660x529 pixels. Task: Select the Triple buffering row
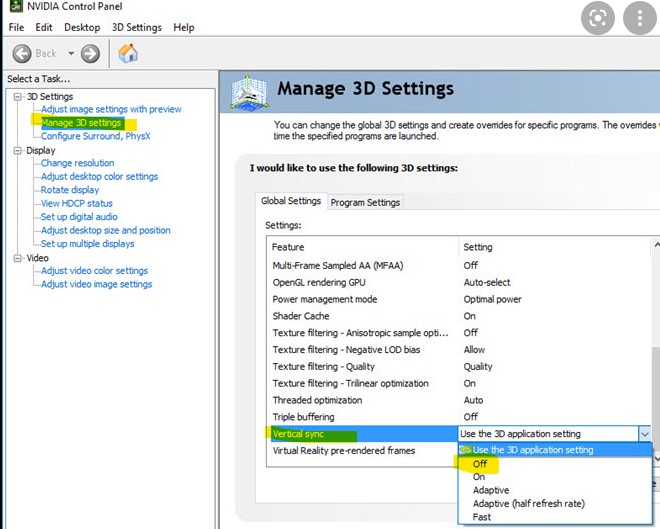click(x=459, y=417)
